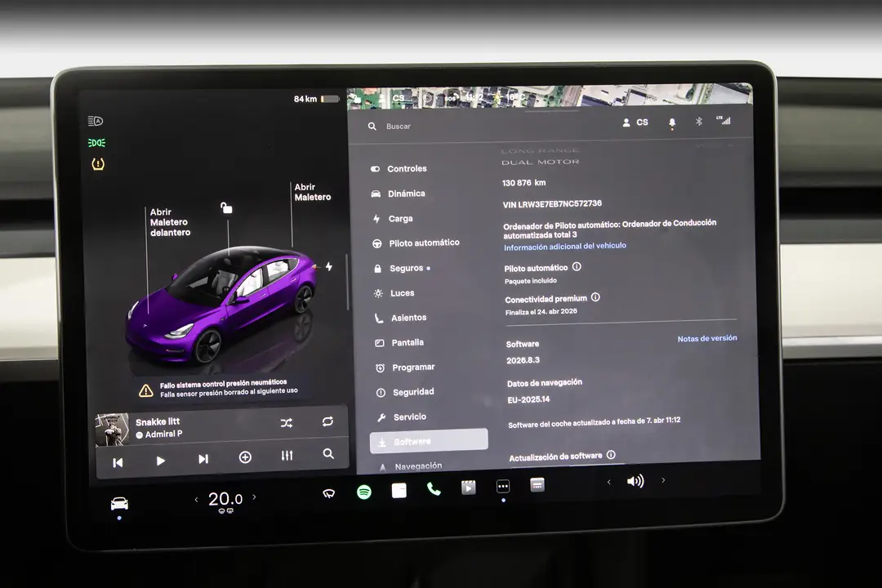Skip to previous track
Viewport: 882px width, 588px height.
118,462
